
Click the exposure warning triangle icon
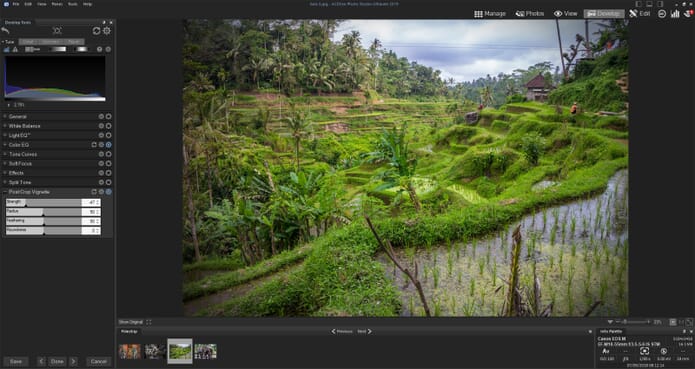point(15,49)
